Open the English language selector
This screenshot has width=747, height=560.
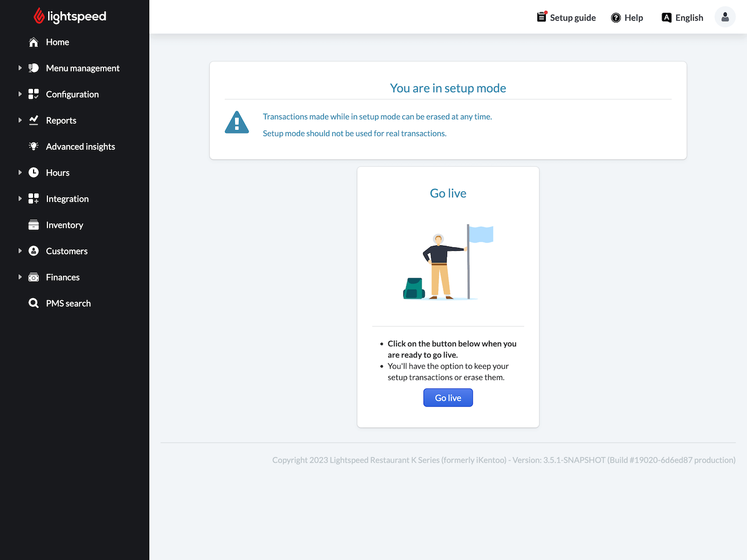[x=682, y=18]
